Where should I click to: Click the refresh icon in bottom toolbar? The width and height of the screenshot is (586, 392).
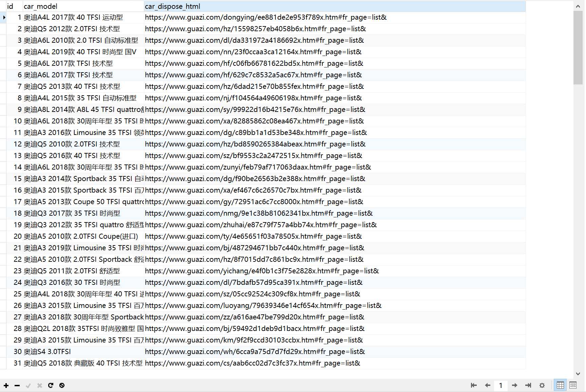[x=51, y=386]
